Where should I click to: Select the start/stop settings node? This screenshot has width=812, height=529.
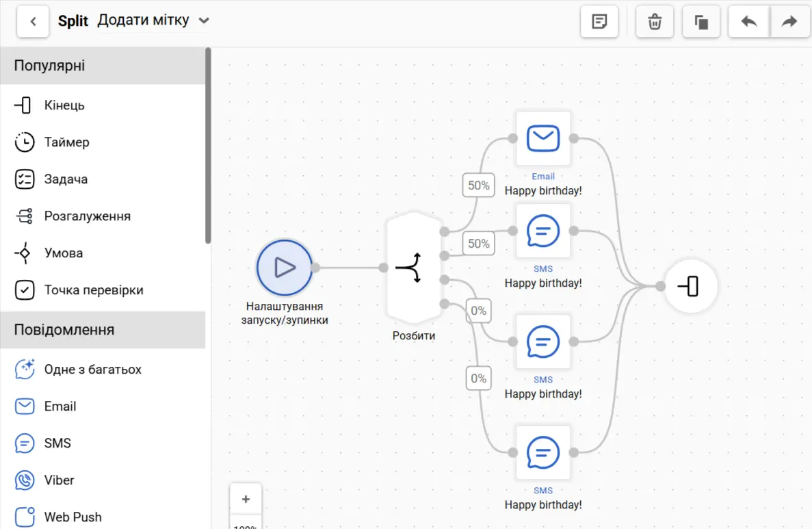[285, 268]
